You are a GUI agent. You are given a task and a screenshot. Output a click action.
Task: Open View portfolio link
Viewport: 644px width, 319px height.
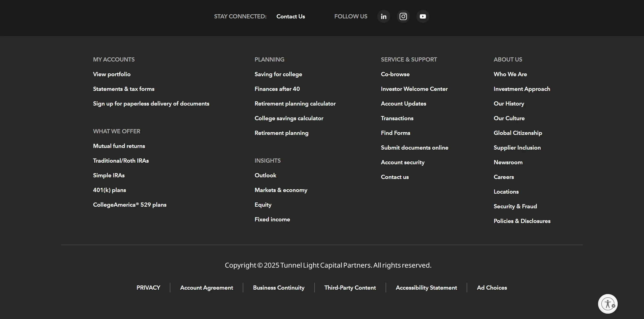[x=112, y=74]
